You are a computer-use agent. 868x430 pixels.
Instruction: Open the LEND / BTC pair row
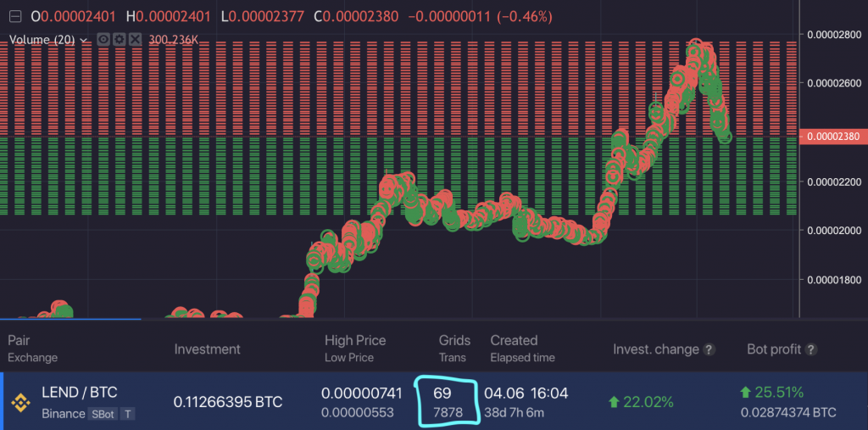coord(80,393)
